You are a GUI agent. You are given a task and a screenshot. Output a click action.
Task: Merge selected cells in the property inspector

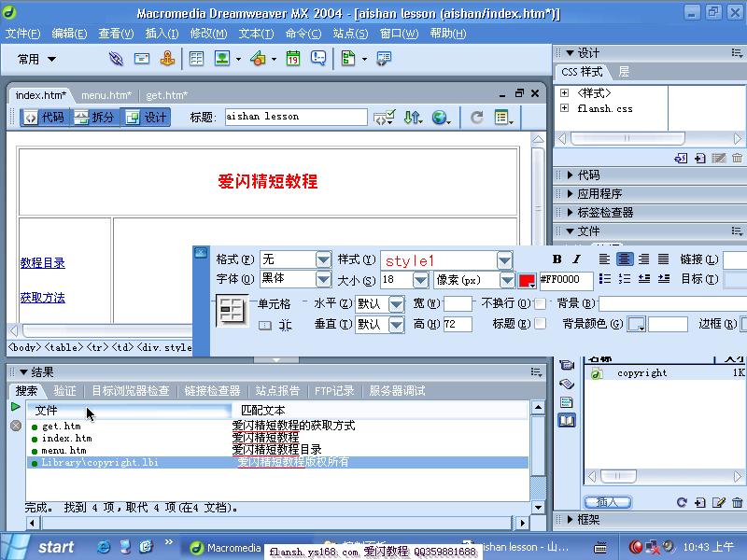pos(265,325)
